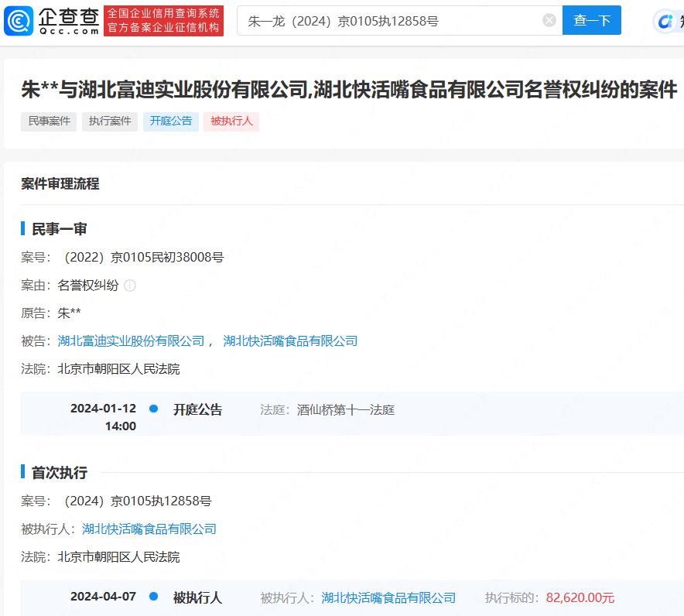The height and width of the screenshot is (616, 684).
Task: Clear the search box with the X icon
Action: [549, 20]
